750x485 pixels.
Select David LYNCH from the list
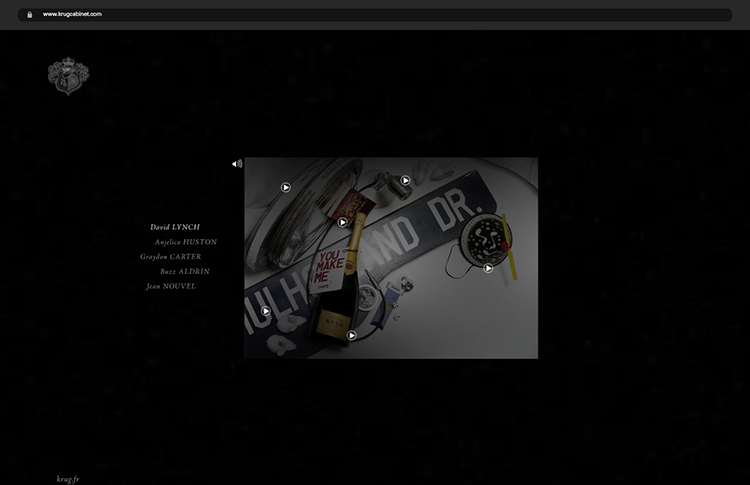tap(175, 227)
